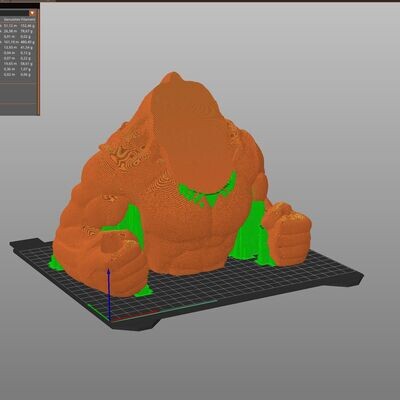This screenshot has height=400, width=400.
Task: Select green support below front left fist
Action: pos(143,291)
